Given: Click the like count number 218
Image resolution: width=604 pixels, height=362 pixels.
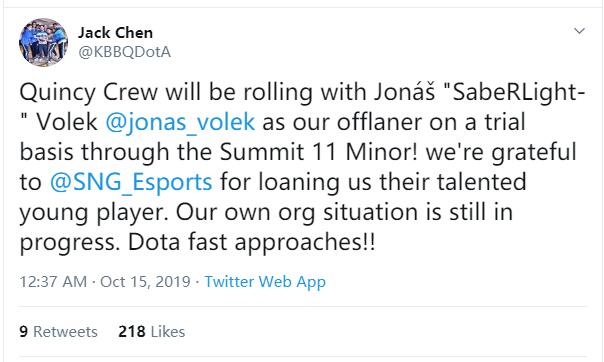Looking at the screenshot, I should tap(132, 332).
